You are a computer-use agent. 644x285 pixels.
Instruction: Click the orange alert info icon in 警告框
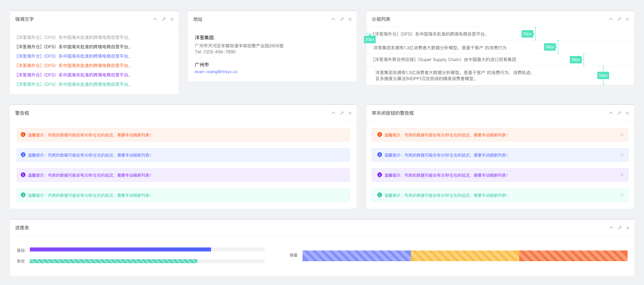click(23, 135)
